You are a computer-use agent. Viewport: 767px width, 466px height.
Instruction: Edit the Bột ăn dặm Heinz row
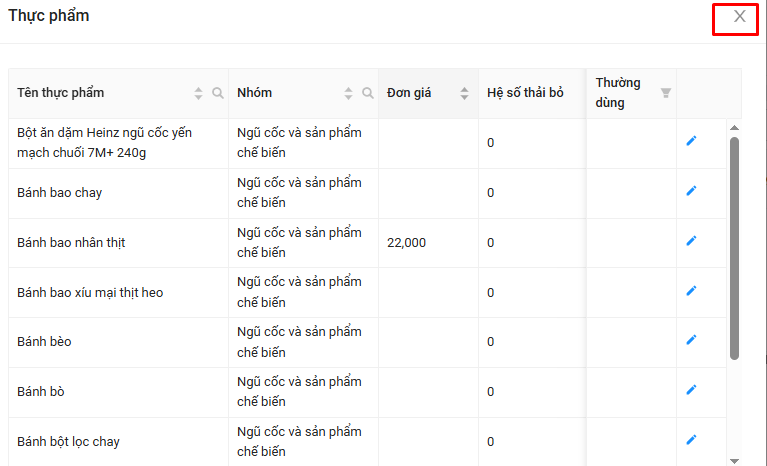691,141
